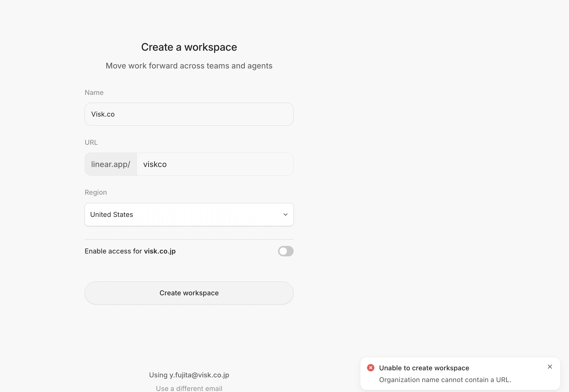
Task: Click the Using y.fujita@visk.co.jp text
Action: point(189,375)
